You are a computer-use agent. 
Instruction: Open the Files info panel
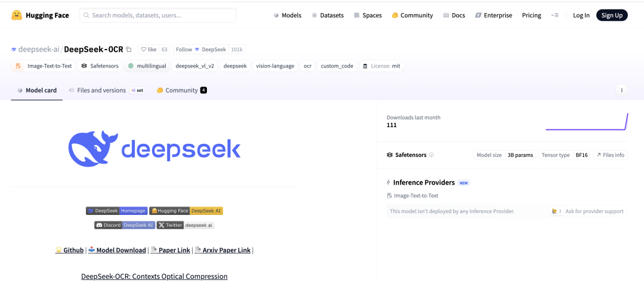click(x=609, y=155)
